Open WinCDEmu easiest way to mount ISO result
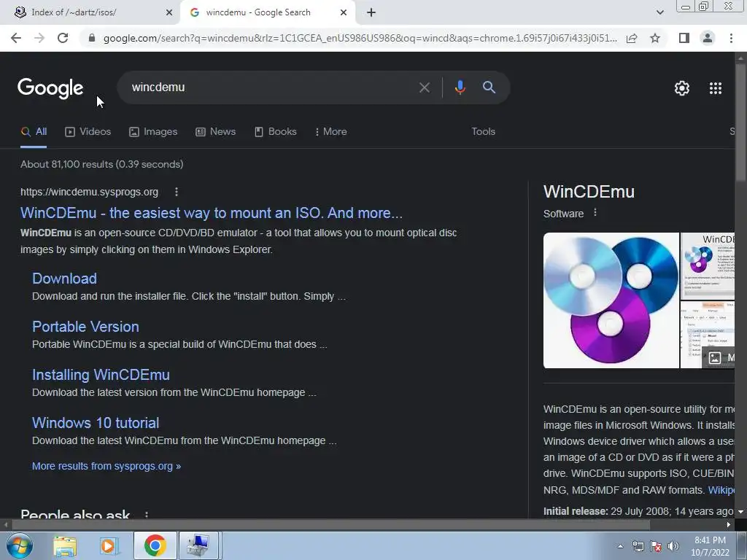The image size is (747, 560). [212, 213]
